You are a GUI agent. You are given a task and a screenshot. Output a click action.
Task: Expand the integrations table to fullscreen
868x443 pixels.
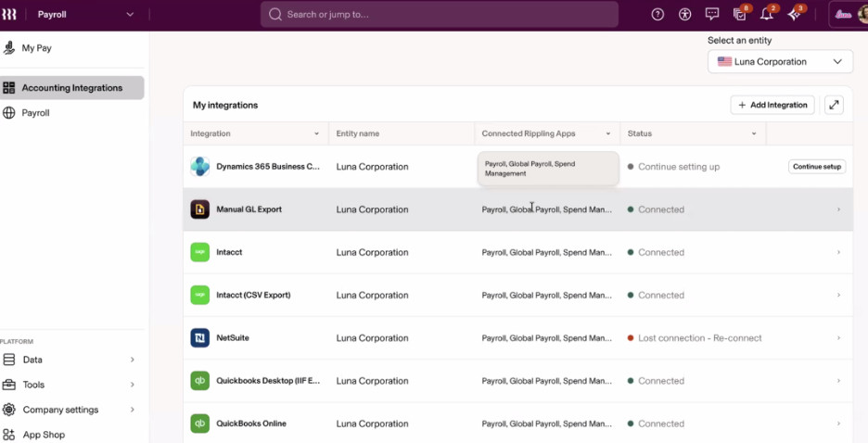point(834,105)
